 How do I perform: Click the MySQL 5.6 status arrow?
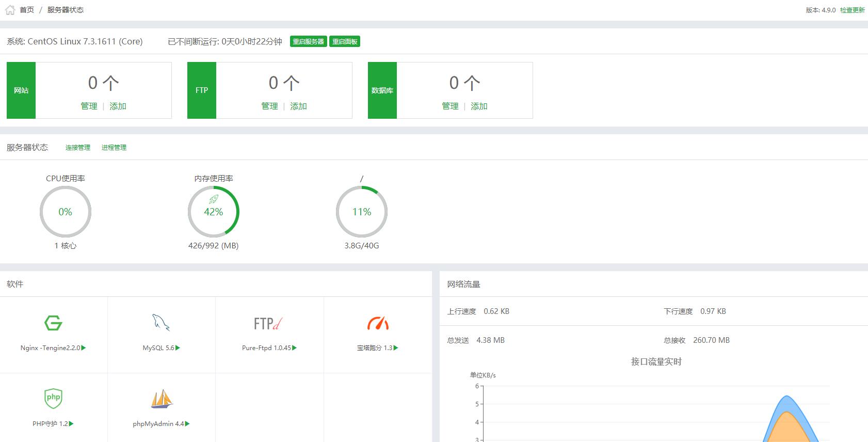coord(178,348)
